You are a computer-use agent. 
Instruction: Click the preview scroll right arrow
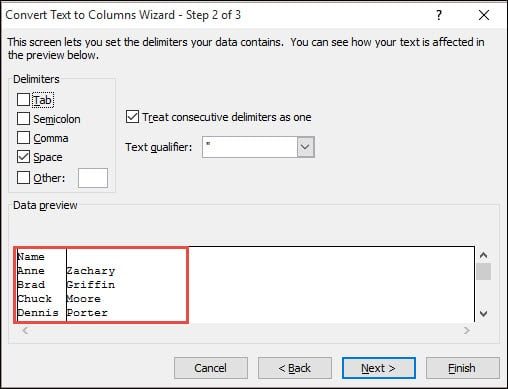(x=467, y=330)
